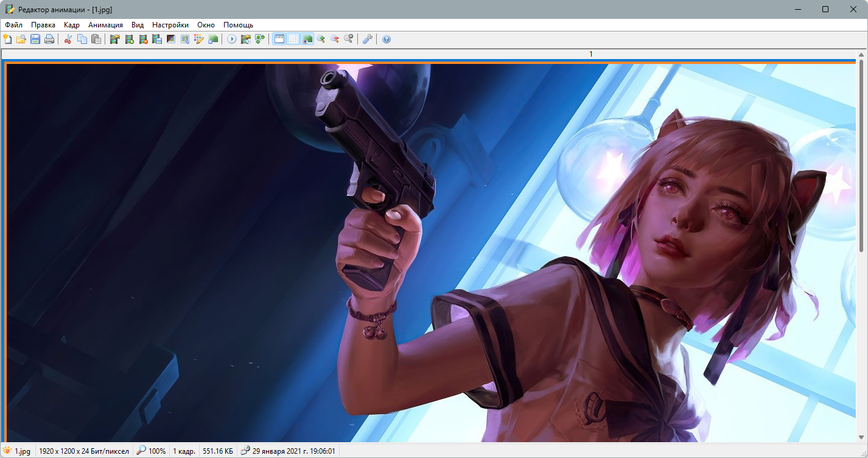Save using the floppy disk icon
The height and width of the screenshot is (458, 868).
(x=35, y=39)
